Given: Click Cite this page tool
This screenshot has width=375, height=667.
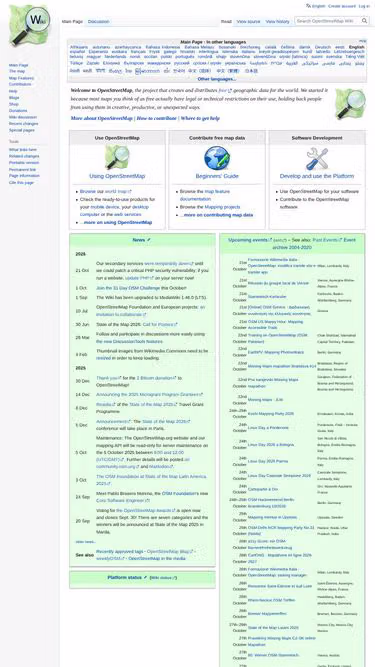Looking at the screenshot, I should (21, 182).
